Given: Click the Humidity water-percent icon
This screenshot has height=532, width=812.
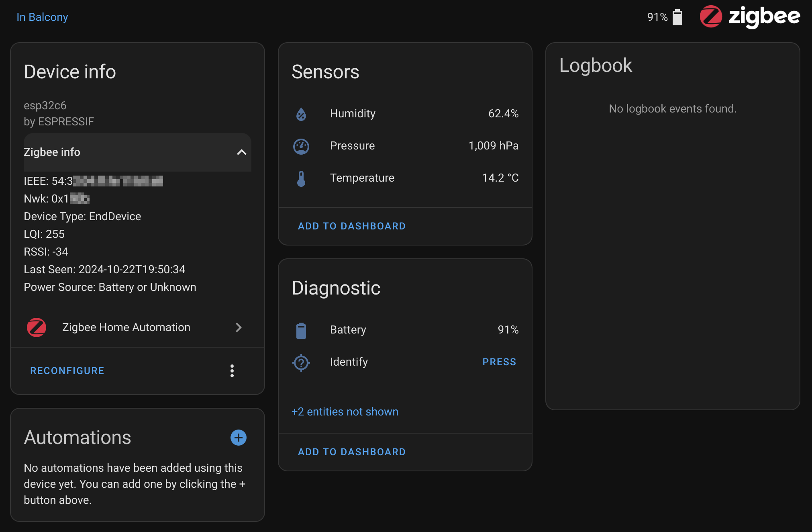Looking at the screenshot, I should point(301,114).
